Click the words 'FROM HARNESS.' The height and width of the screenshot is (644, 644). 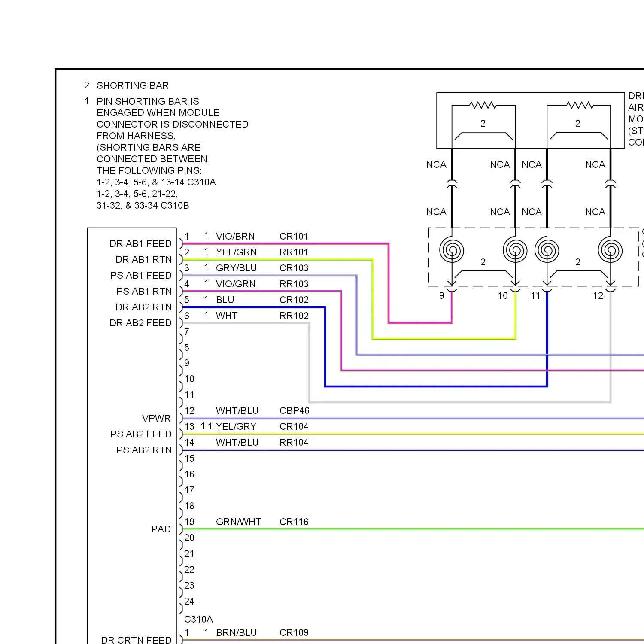(x=136, y=136)
